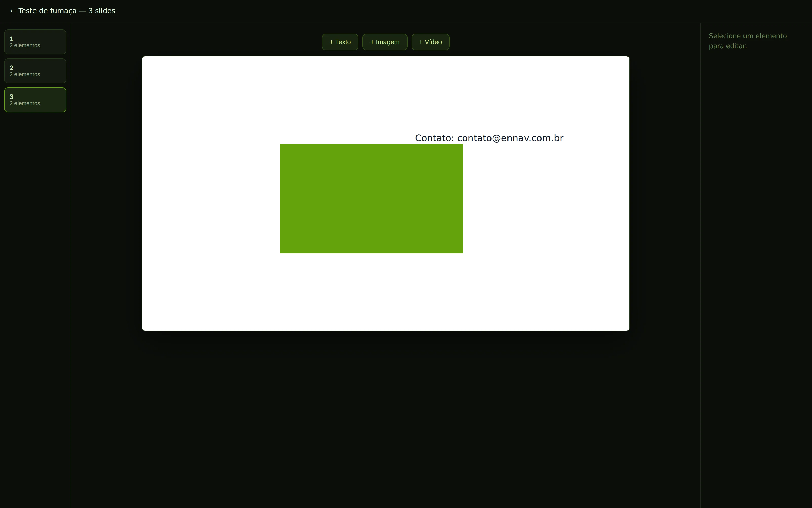The image size is (812, 508).
Task: Add a video with + Vídeo
Action: [x=430, y=42]
